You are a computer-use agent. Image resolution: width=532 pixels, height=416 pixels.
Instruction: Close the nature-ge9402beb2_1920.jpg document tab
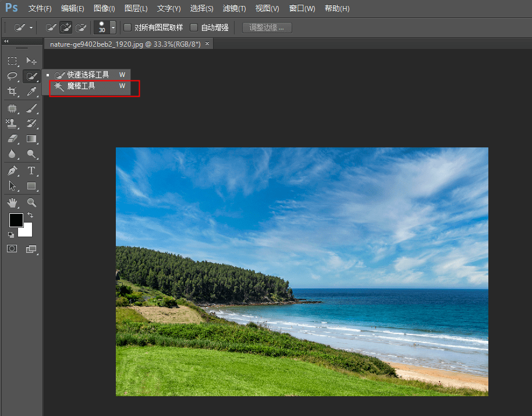point(207,44)
